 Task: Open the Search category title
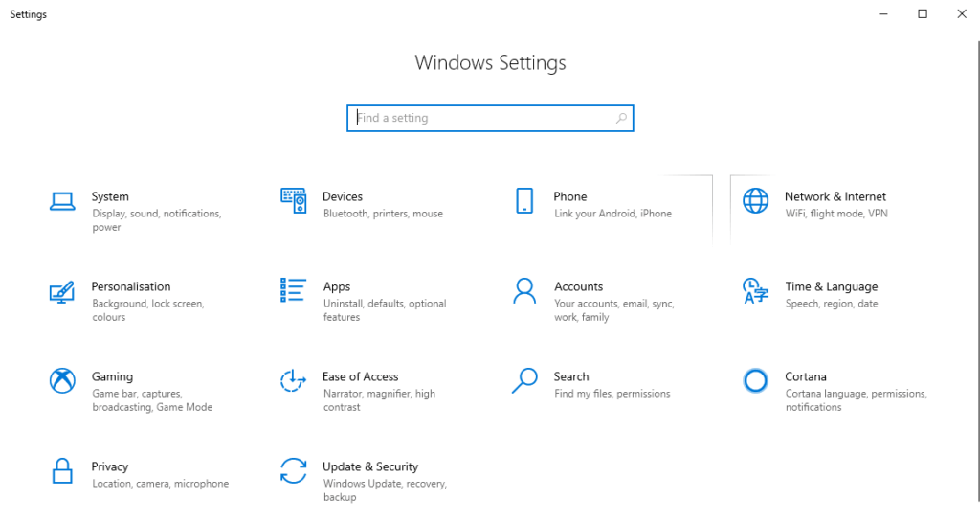(x=570, y=376)
